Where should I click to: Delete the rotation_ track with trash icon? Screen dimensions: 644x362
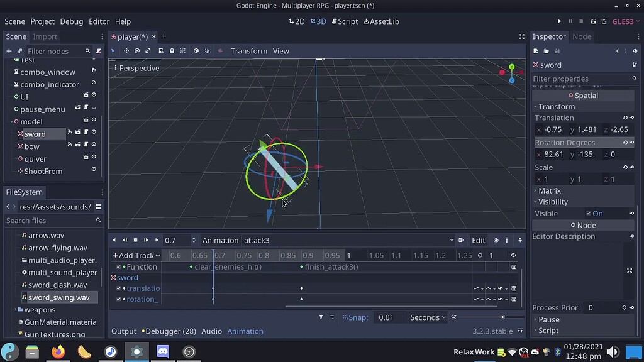tap(514, 299)
